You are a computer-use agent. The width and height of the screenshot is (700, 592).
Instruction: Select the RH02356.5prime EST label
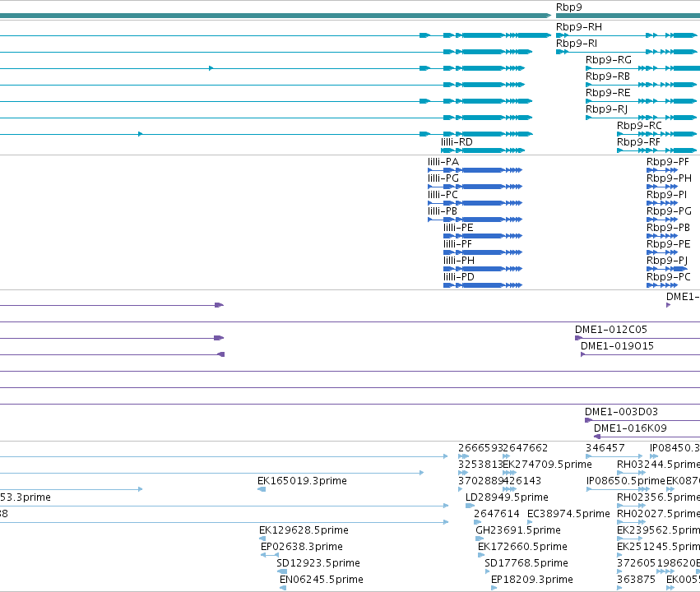(659, 498)
